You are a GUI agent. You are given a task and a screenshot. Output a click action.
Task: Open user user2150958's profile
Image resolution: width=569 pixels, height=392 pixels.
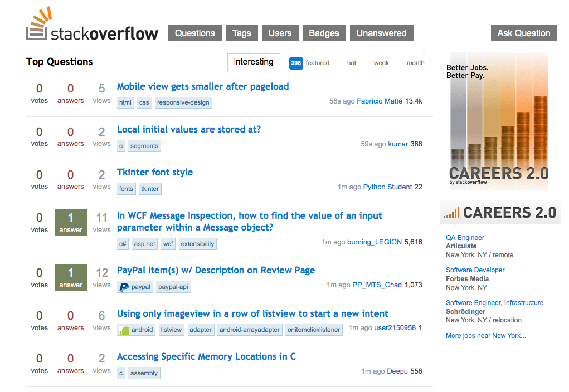coord(395,327)
